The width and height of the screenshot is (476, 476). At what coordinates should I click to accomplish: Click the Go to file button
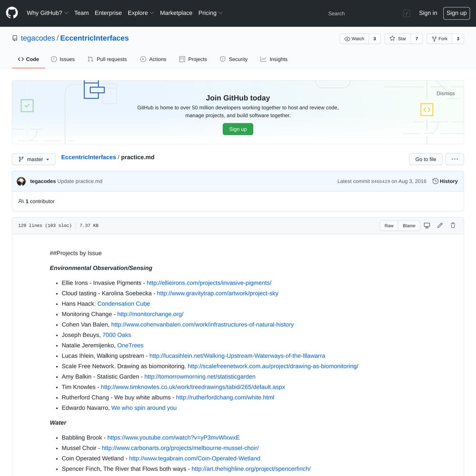click(425, 159)
